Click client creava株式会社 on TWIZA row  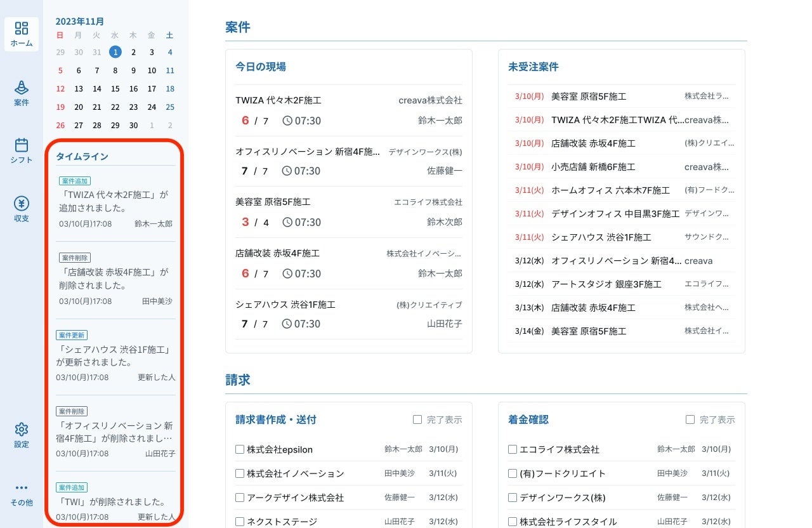point(430,100)
